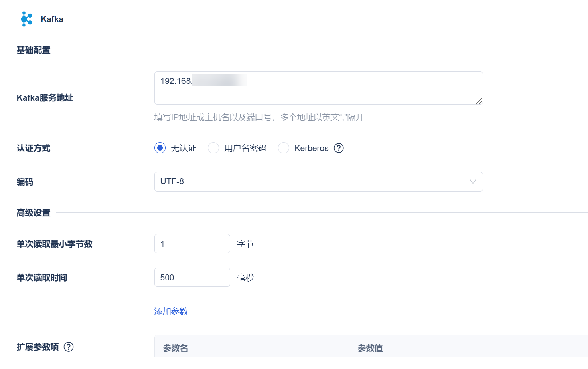Screen dimensions: 588x369
Task: Click the help icon next to Kerberos
Action: (339, 148)
